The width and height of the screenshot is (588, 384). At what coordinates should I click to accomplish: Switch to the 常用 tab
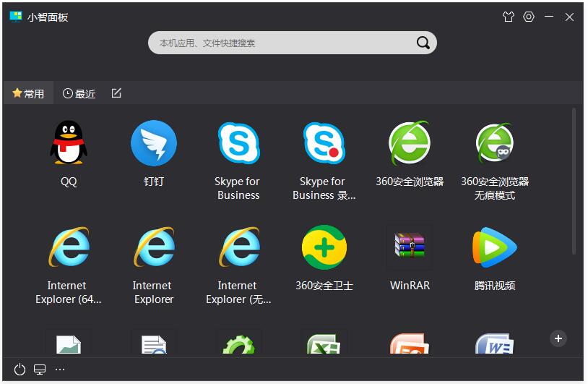pyautogui.click(x=28, y=93)
